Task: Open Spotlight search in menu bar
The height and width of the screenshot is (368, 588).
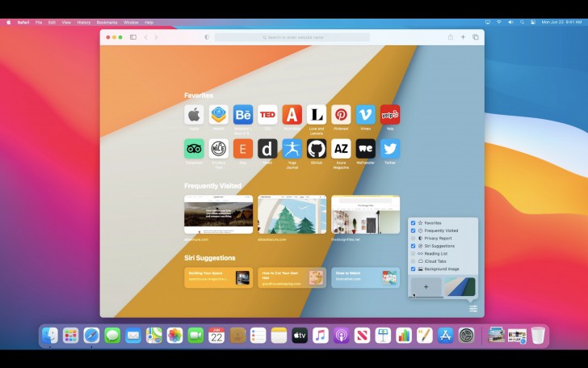Action: point(522,23)
